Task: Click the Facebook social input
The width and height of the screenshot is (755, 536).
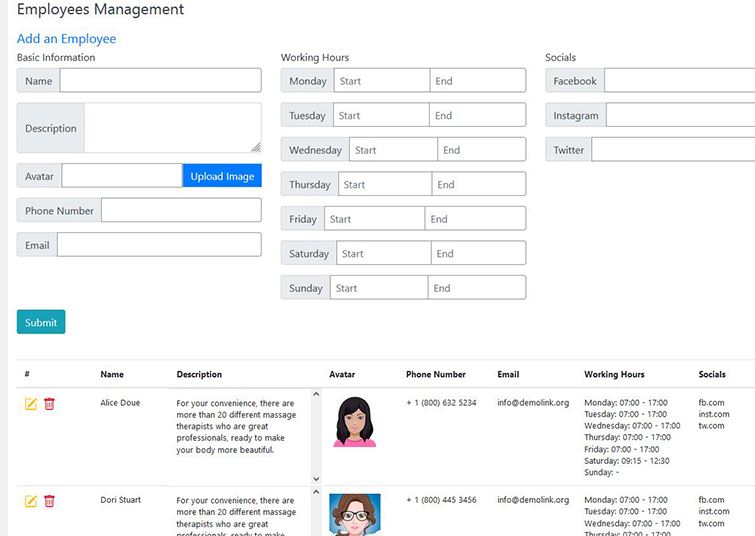Action: [x=679, y=80]
